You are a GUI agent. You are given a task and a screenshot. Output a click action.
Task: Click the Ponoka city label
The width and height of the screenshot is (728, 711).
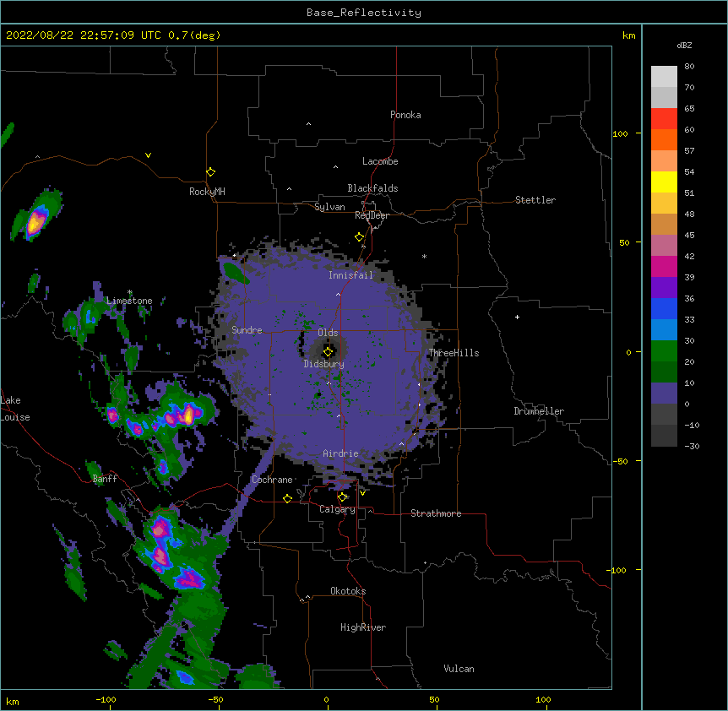pyautogui.click(x=405, y=115)
